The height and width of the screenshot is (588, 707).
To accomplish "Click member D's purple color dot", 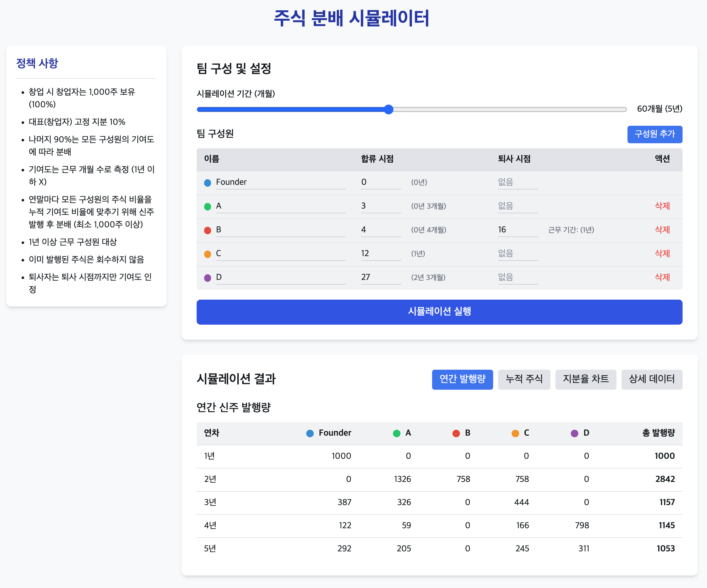I will pyautogui.click(x=207, y=278).
